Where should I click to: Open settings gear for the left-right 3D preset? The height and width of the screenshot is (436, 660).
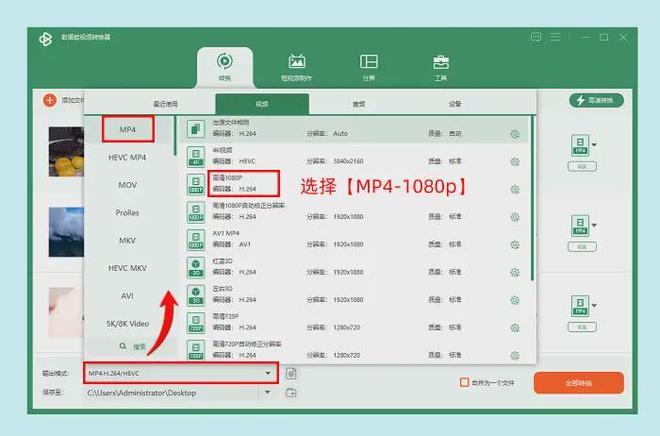click(515, 300)
